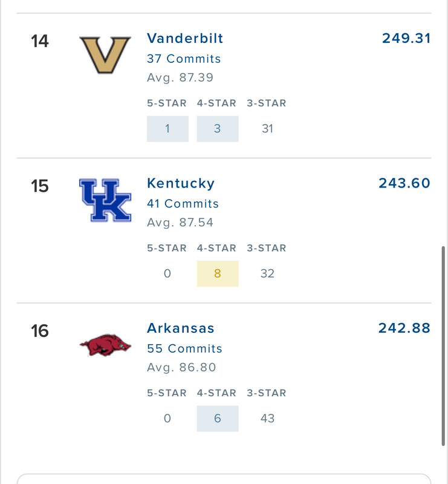Viewport: 448px width, 484px height.
Task: Open the Arkansas team link
Action: coord(181,329)
